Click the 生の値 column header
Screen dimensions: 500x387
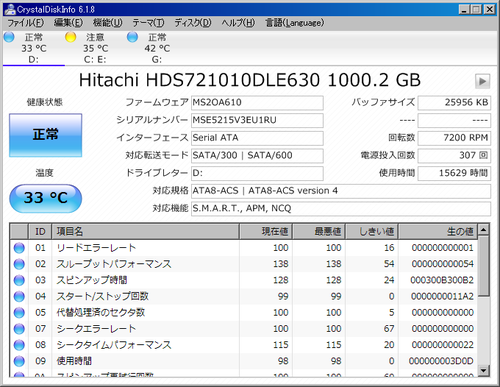(x=438, y=231)
